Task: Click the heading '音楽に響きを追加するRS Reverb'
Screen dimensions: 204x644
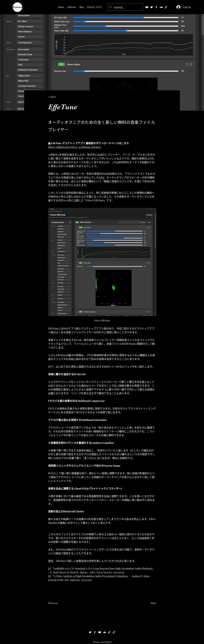Action: click(67, 375)
